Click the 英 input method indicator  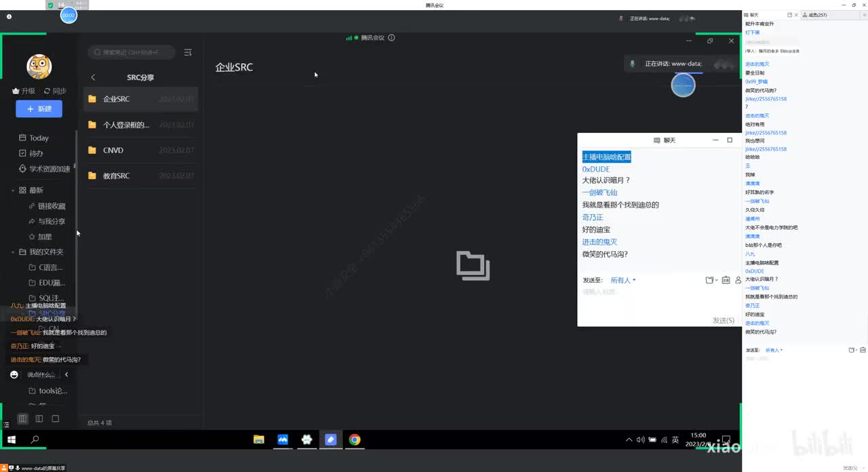coord(675,440)
